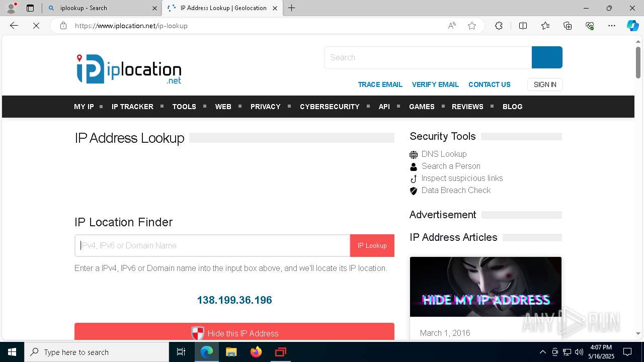
Task: Open the CONTACT US link
Action: point(489,84)
